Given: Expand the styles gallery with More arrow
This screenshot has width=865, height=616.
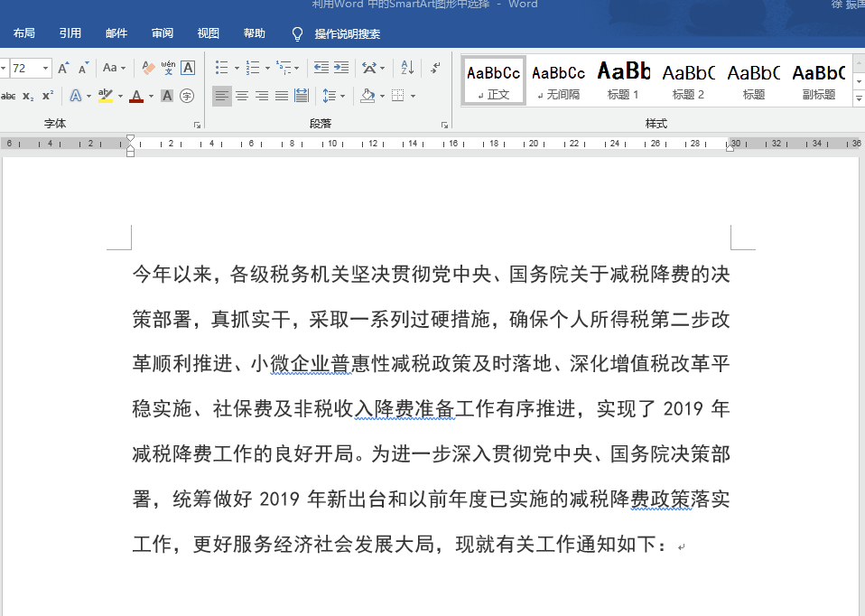Looking at the screenshot, I should (x=859, y=99).
